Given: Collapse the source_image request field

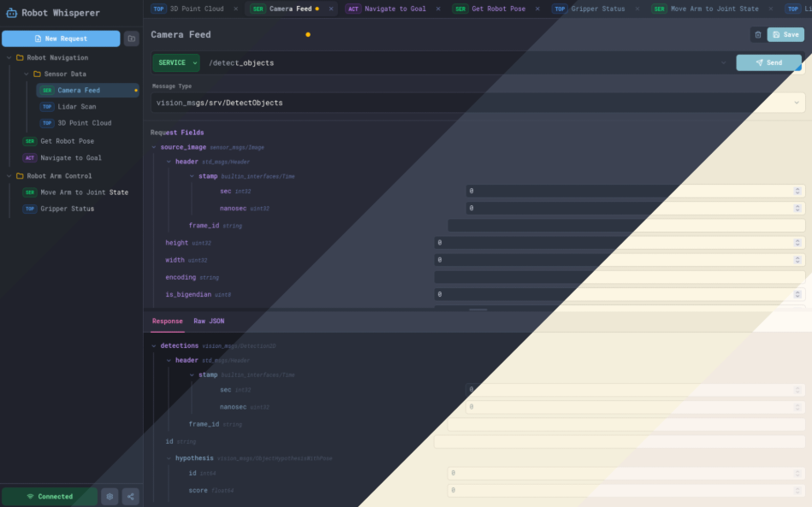Looking at the screenshot, I should (x=154, y=147).
